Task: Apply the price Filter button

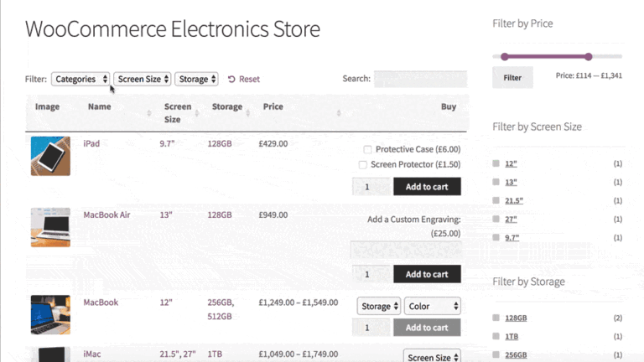Action: (512, 78)
